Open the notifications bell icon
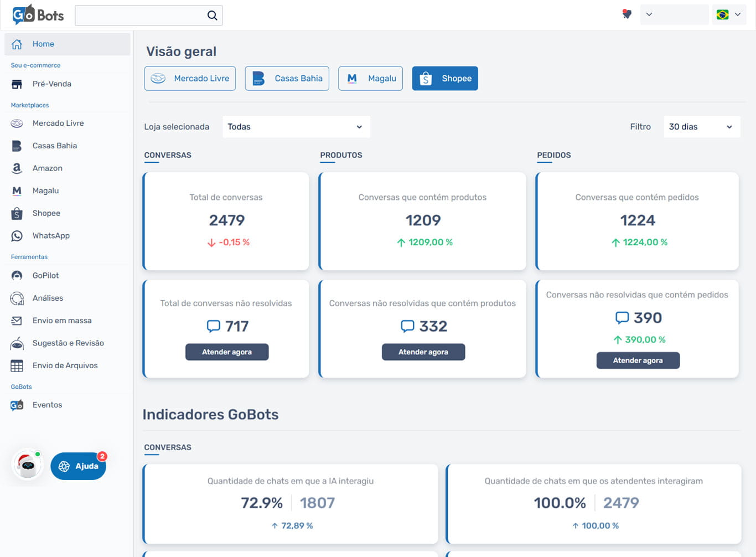The width and height of the screenshot is (756, 557). [x=626, y=14]
